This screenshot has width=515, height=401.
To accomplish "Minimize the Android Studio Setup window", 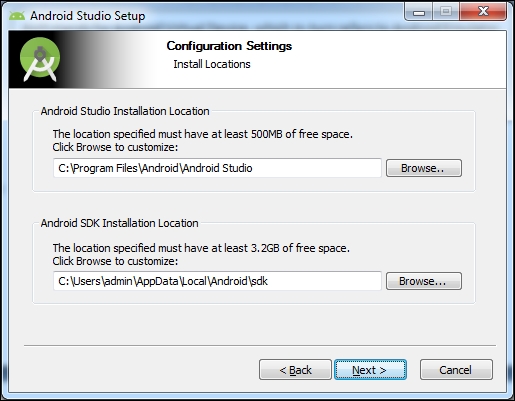I will tap(419, 12).
